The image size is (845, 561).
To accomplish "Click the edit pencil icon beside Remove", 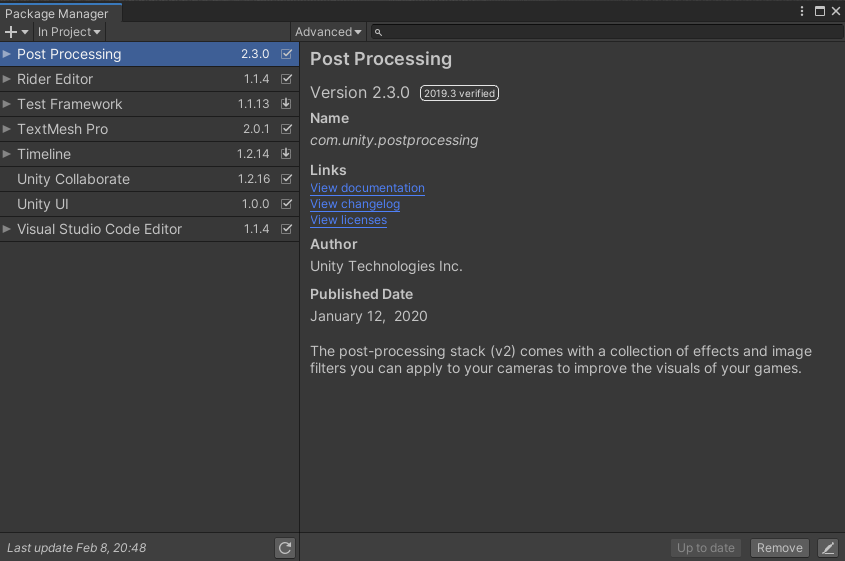I will pyautogui.click(x=828, y=548).
